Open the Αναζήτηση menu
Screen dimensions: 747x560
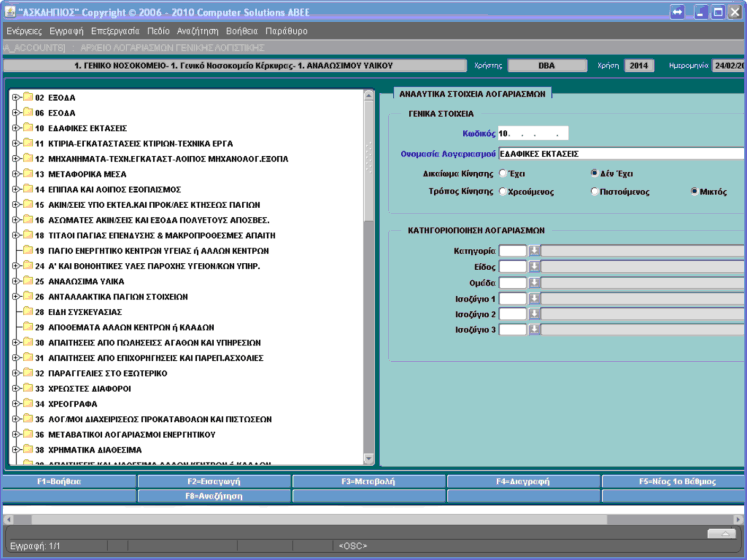197,31
